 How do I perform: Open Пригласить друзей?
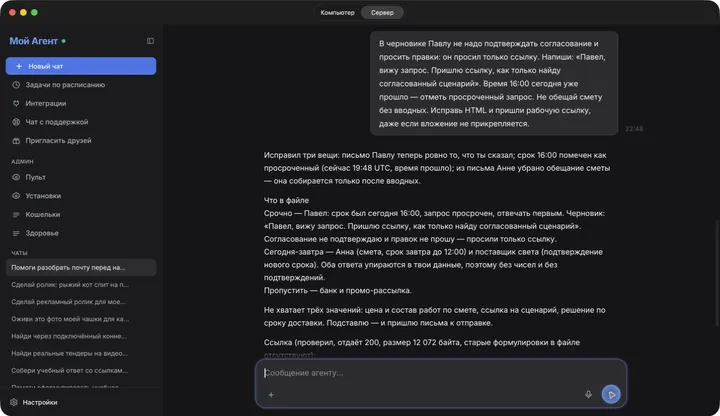click(81, 141)
